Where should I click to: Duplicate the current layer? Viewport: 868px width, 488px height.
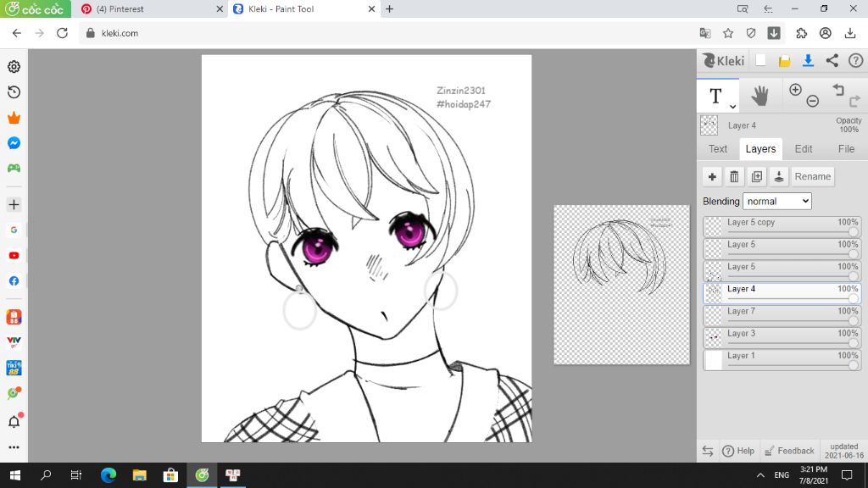(757, 176)
